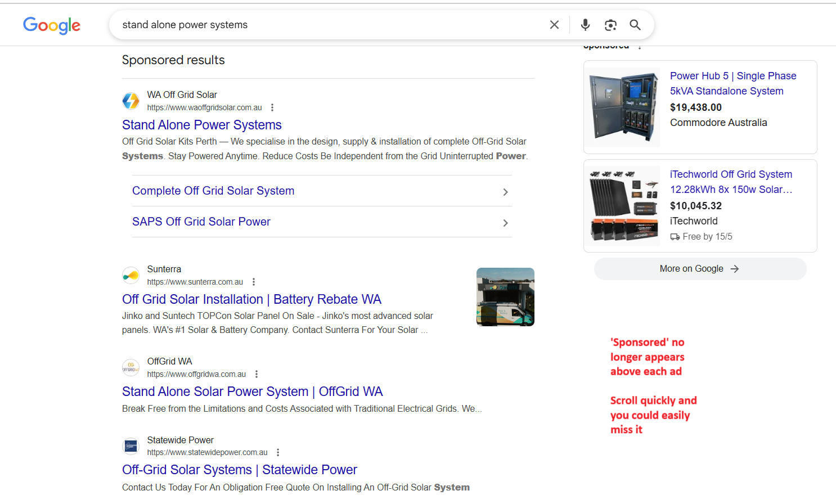The width and height of the screenshot is (836, 504).
Task: Click the WA Off Grid Solar site name
Action: (x=182, y=94)
